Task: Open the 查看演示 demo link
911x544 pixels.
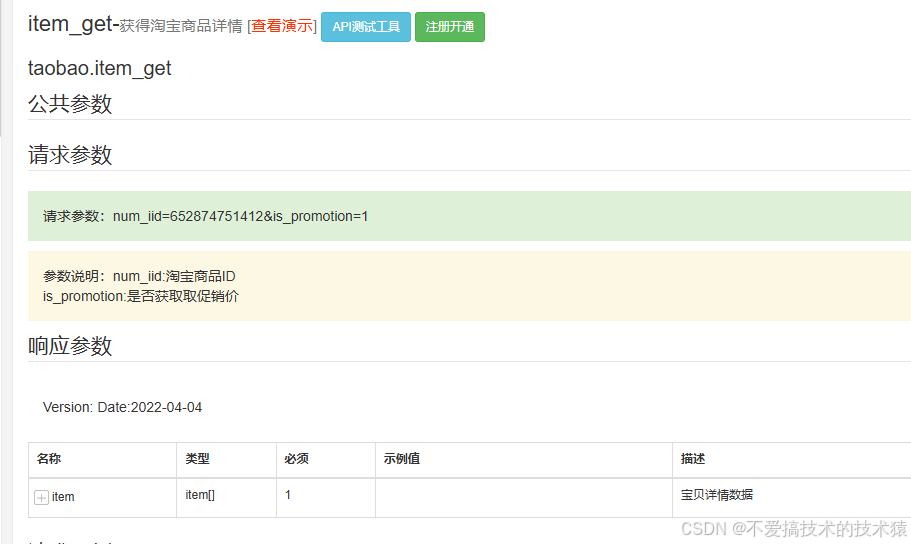Action: [282, 26]
